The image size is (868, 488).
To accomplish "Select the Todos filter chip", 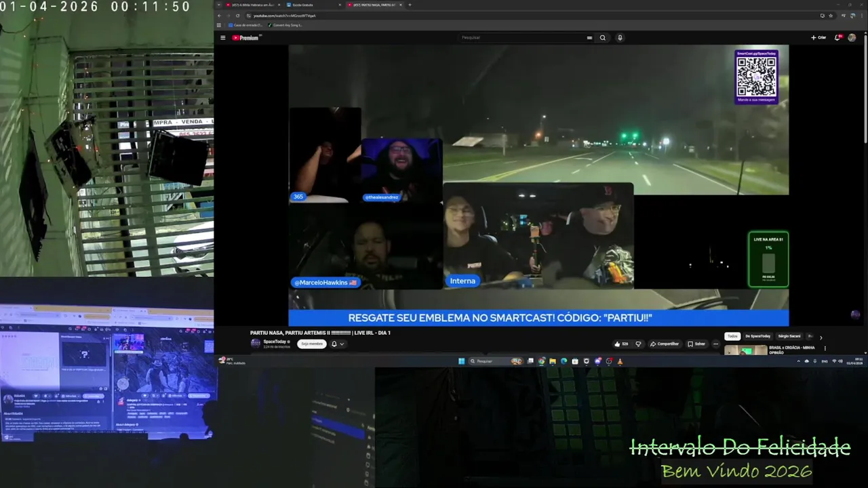I will (x=732, y=336).
